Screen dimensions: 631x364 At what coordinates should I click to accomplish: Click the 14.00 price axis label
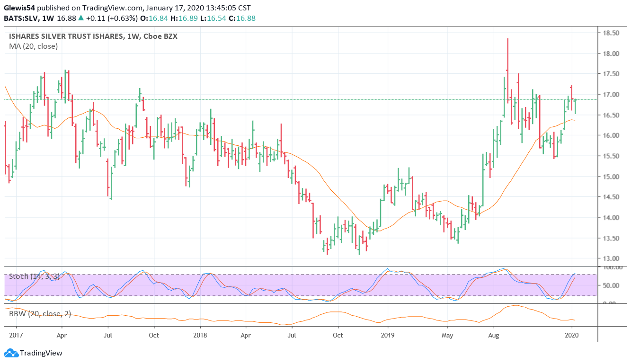pos(611,218)
